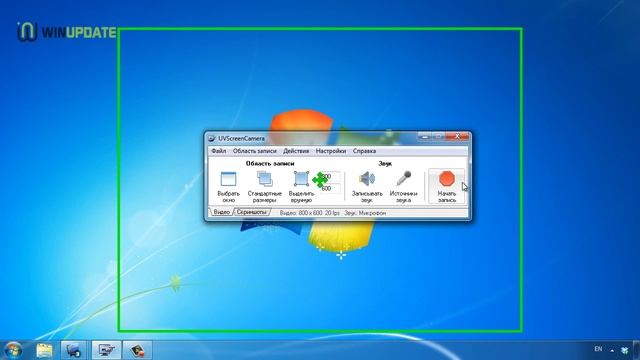Viewport: 640px width, 360px height.
Task: Switch to the Скриншоты tab
Action: pyautogui.click(x=251, y=212)
